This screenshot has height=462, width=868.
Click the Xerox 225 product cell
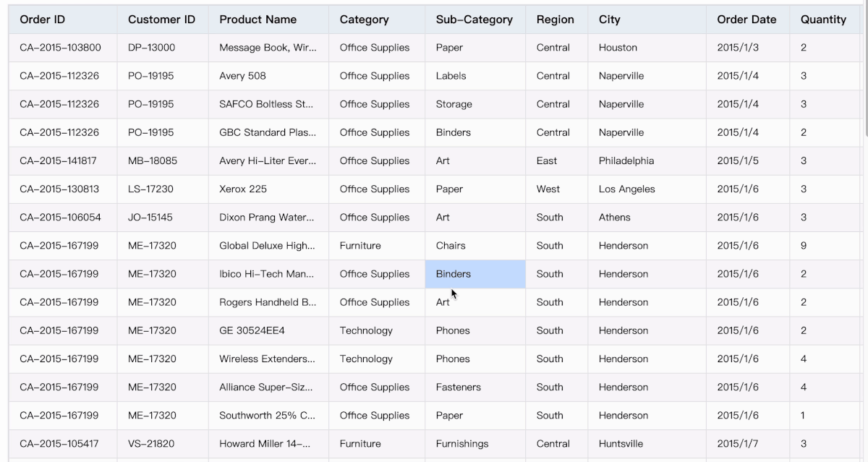(x=243, y=189)
